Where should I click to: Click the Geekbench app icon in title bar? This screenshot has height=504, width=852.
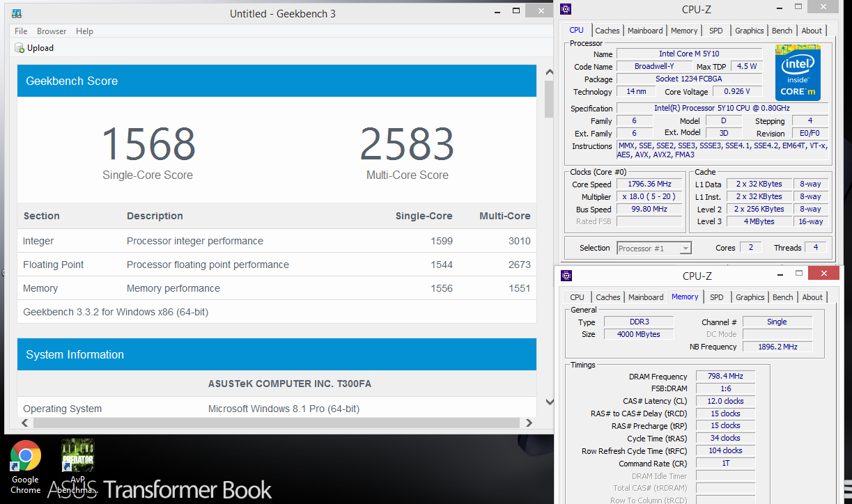(x=17, y=14)
